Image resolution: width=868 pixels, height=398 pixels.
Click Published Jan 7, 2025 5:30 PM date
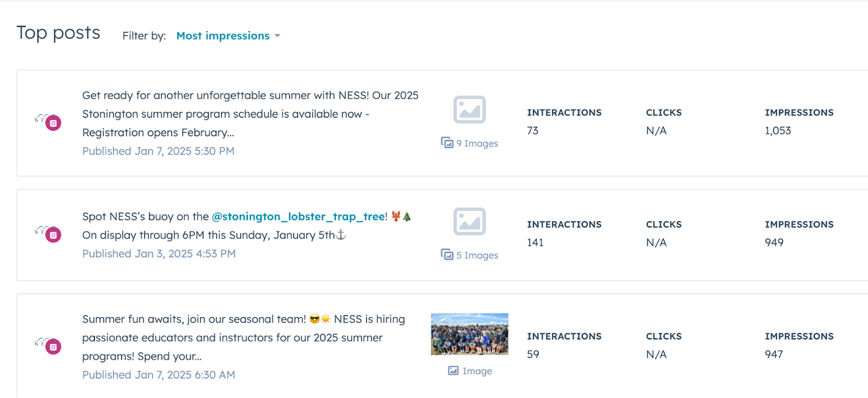click(158, 151)
